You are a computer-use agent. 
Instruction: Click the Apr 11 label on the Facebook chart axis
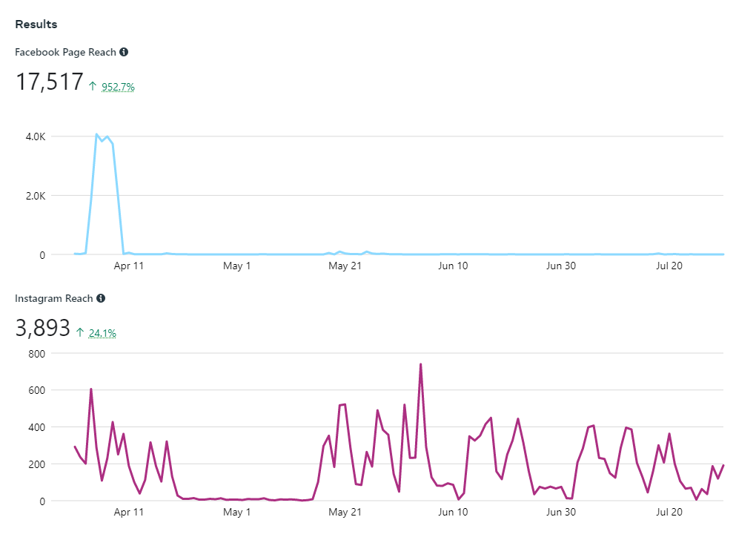pyautogui.click(x=129, y=266)
